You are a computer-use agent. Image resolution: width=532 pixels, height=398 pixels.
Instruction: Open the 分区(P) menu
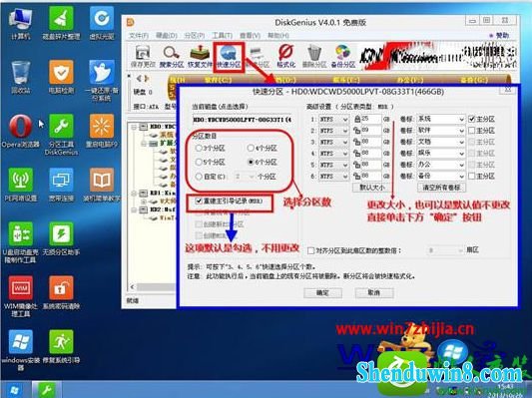194,35
